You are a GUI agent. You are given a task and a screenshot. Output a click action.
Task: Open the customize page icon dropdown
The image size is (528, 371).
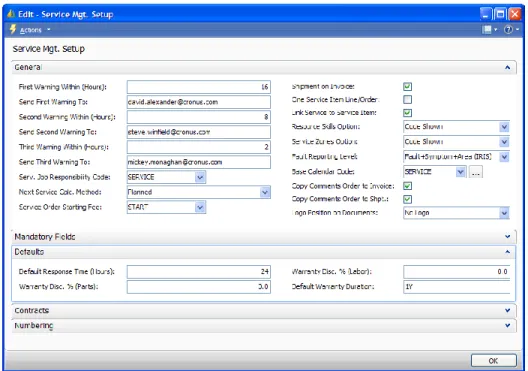tap(489, 30)
